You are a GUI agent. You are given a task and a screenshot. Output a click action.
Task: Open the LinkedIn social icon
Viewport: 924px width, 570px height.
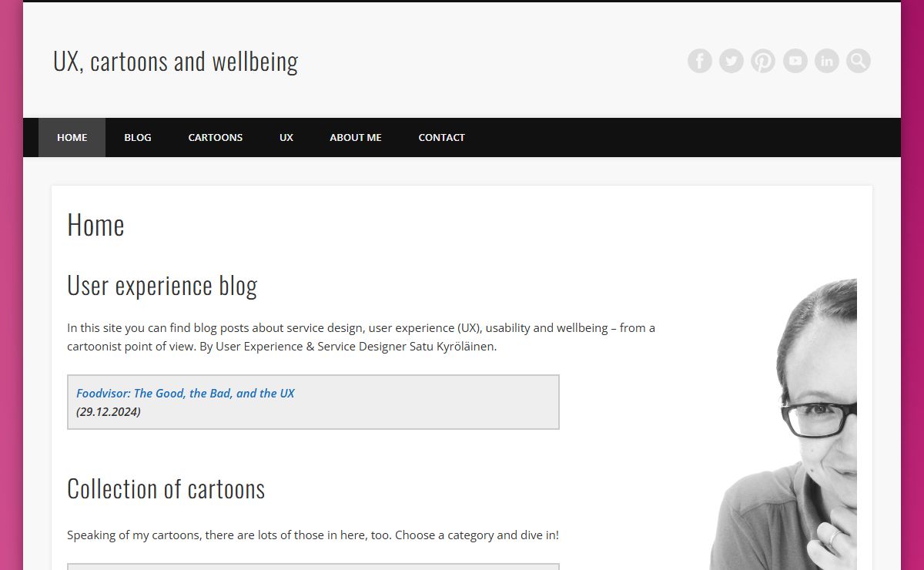click(x=826, y=61)
